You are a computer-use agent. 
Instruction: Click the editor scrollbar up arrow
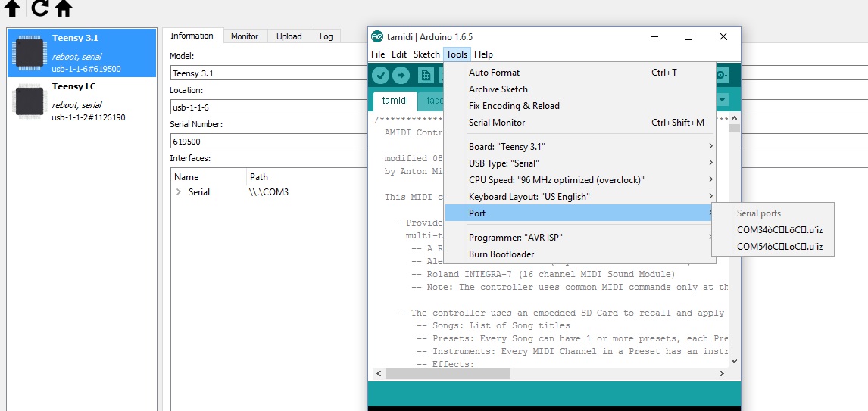pyautogui.click(x=734, y=118)
